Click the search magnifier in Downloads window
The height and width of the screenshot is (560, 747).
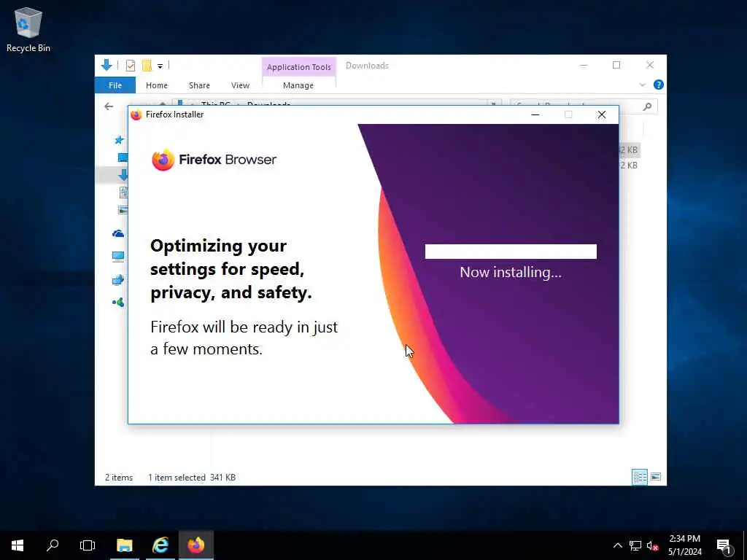click(x=647, y=106)
